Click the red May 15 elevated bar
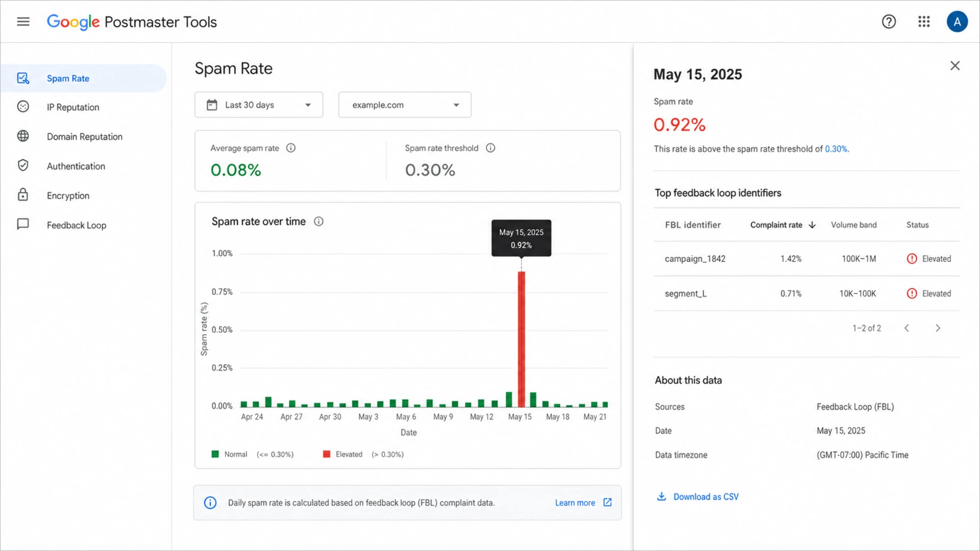The height and width of the screenshot is (551, 980). (x=521, y=339)
